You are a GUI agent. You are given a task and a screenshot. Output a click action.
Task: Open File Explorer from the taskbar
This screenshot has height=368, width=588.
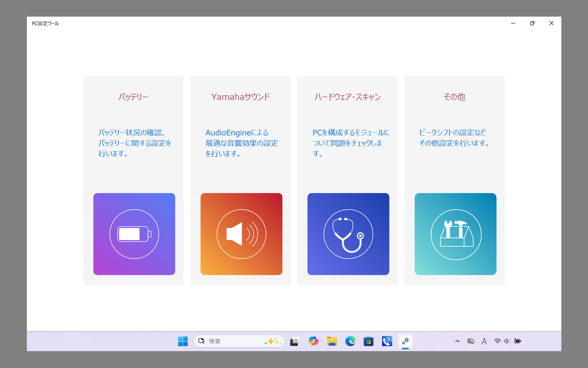(332, 341)
